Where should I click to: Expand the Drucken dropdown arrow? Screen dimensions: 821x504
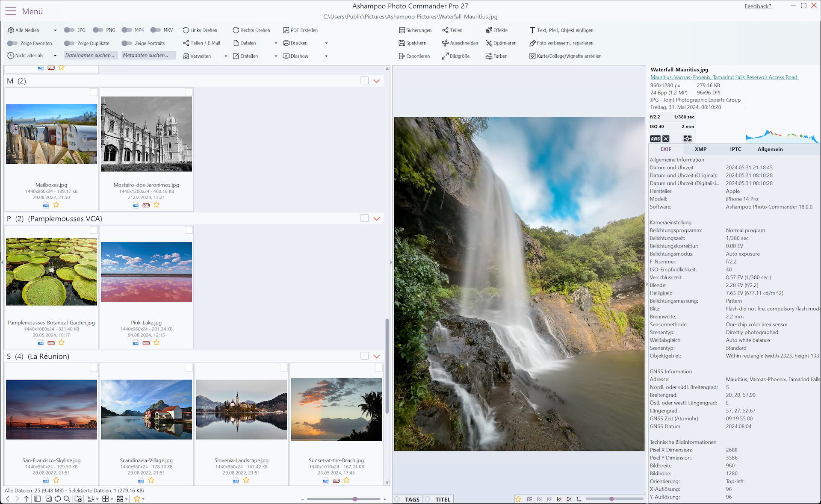(326, 43)
